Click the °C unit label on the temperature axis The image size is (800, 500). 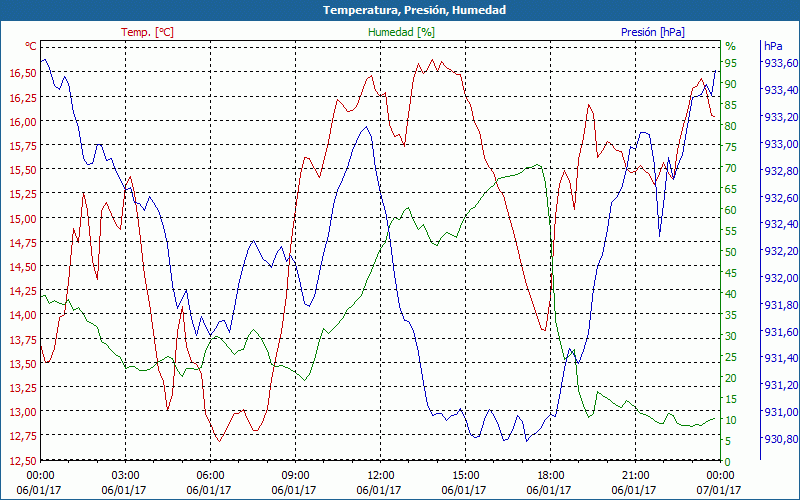point(31,46)
